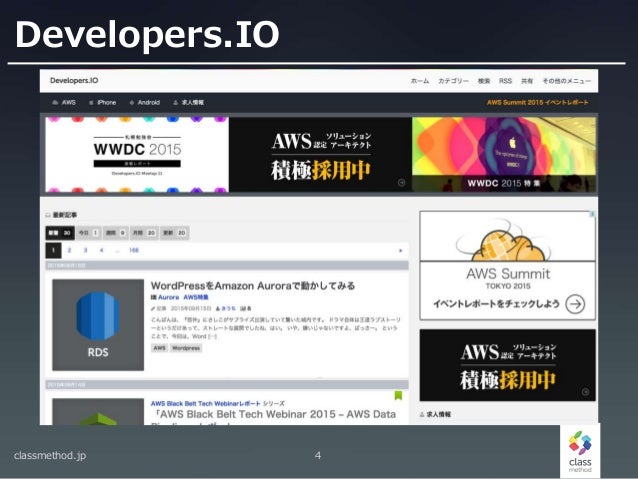638x479 pixels.
Task: Click the Classmethod logo in the slide footer
Action: point(580,451)
